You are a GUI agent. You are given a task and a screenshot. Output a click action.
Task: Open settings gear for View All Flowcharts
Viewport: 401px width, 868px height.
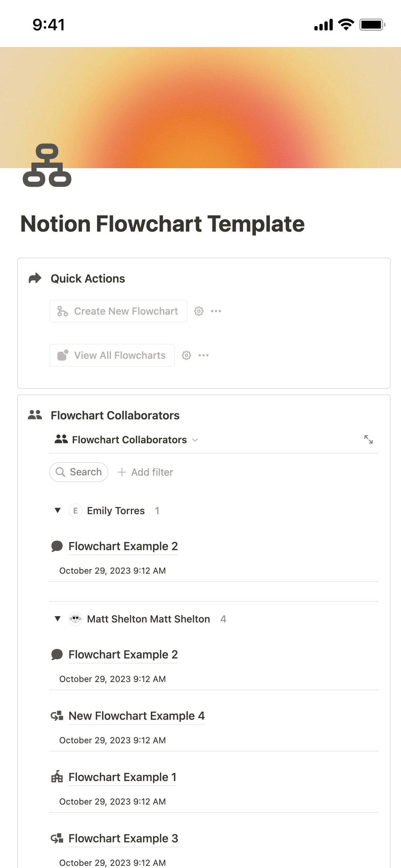(x=186, y=355)
